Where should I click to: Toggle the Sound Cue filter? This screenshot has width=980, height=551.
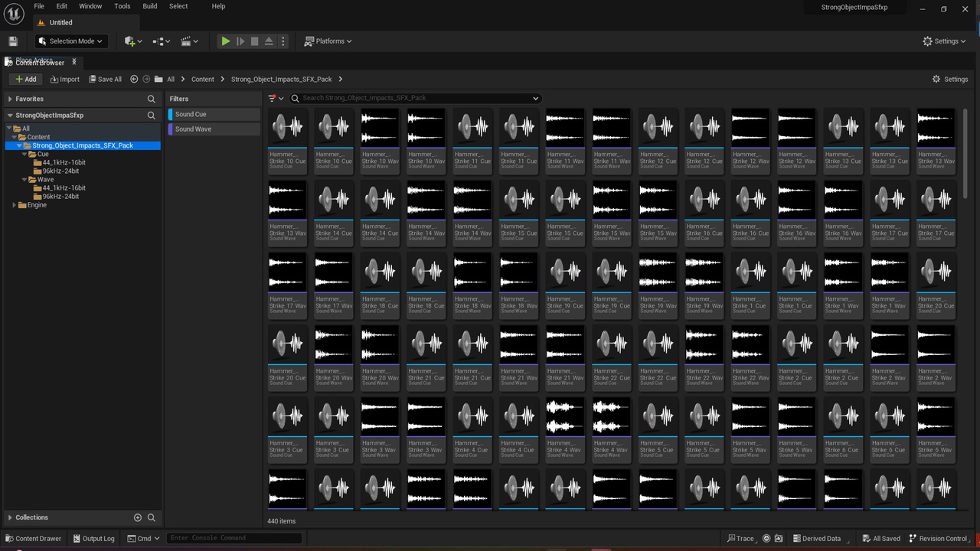214,114
